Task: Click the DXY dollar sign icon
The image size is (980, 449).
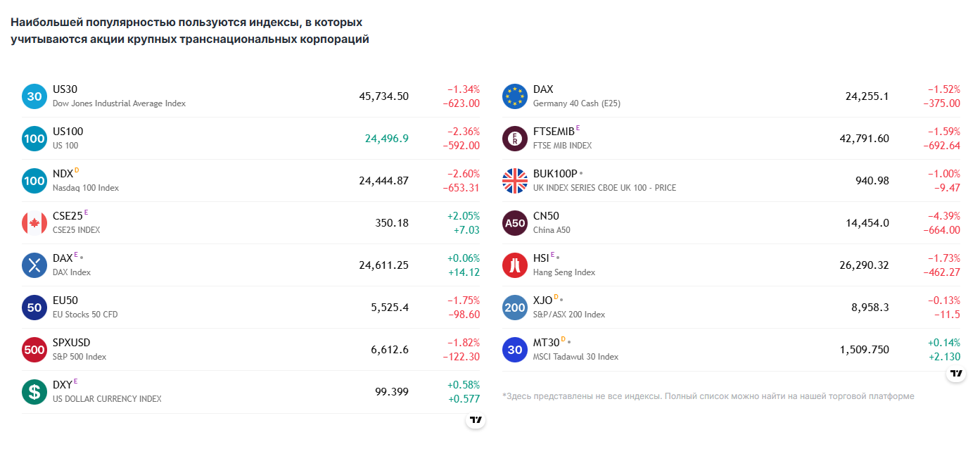Action: click(x=34, y=392)
